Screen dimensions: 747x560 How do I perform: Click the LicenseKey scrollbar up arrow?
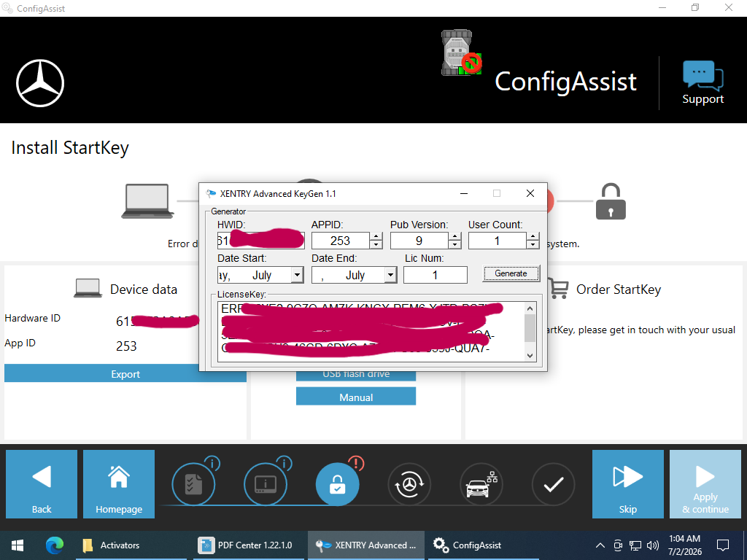[x=530, y=308]
